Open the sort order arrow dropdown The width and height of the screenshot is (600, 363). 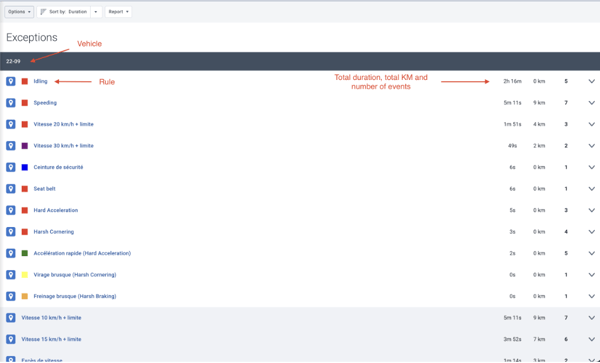tap(96, 12)
